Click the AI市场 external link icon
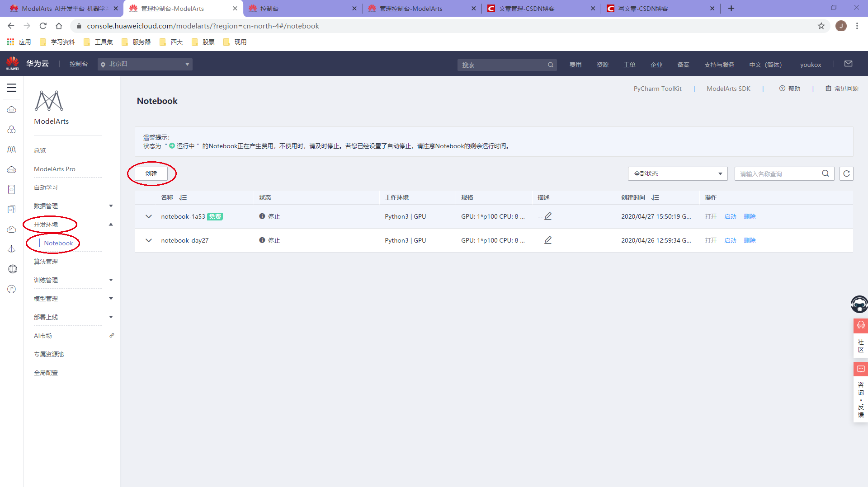 click(112, 335)
